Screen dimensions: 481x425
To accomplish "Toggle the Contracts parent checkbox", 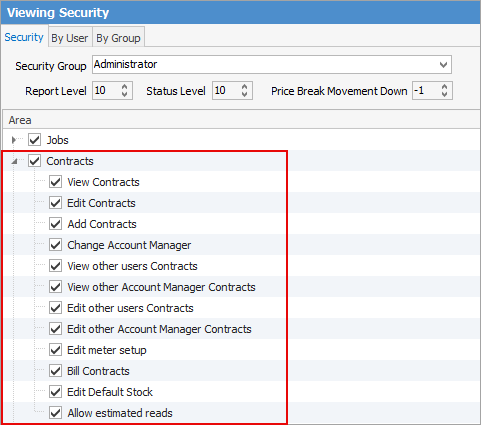I will (x=35, y=161).
